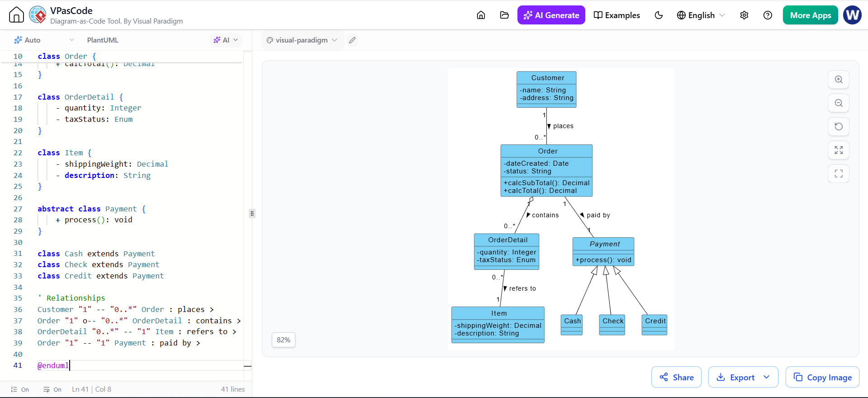Click the Credit class box

655,325
